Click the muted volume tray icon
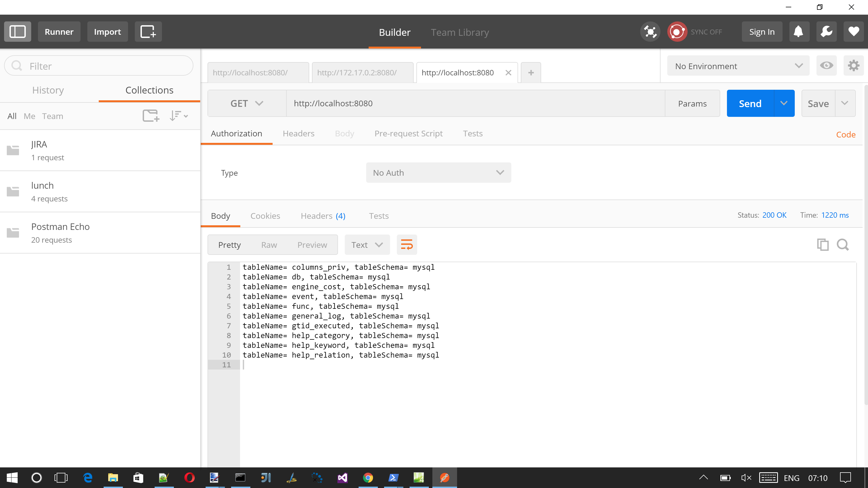This screenshot has width=868, height=488. point(746,477)
